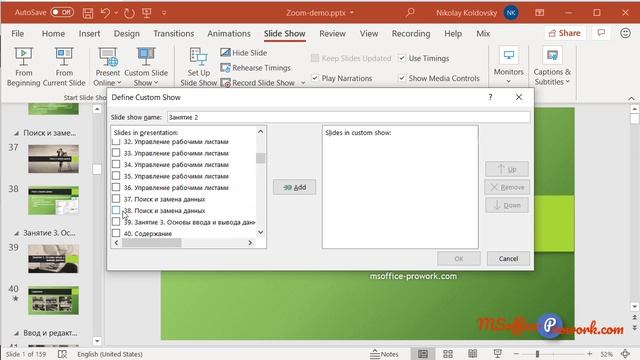The height and width of the screenshot is (360, 640).
Task: Fit slide to current window icon
Action: click(625, 354)
